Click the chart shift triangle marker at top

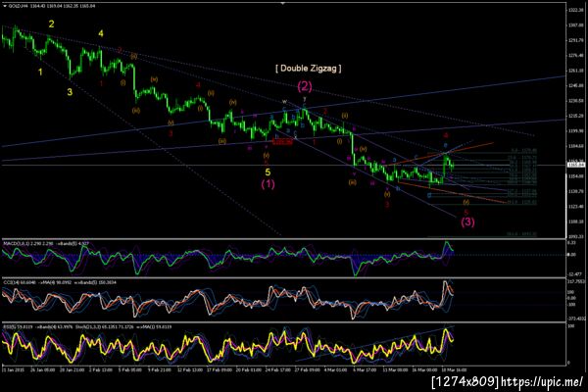pyautogui.click(x=283, y=3)
